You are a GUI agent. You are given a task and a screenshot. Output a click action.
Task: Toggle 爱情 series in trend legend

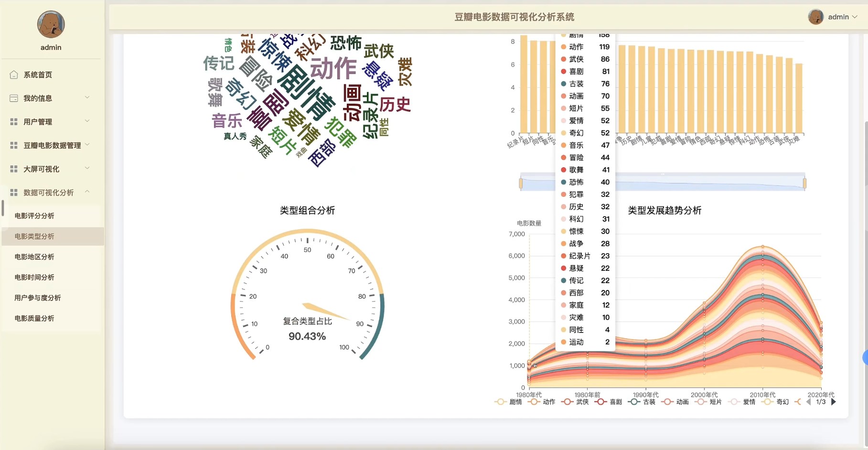[742, 402]
